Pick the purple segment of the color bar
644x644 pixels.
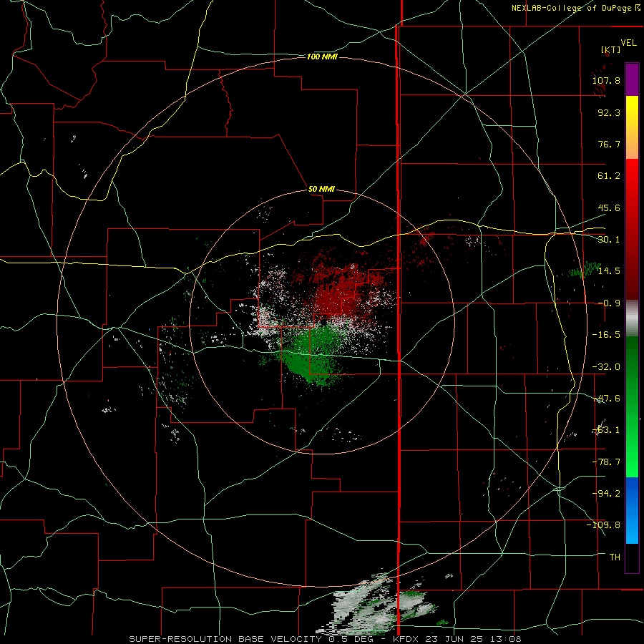[x=632, y=79]
